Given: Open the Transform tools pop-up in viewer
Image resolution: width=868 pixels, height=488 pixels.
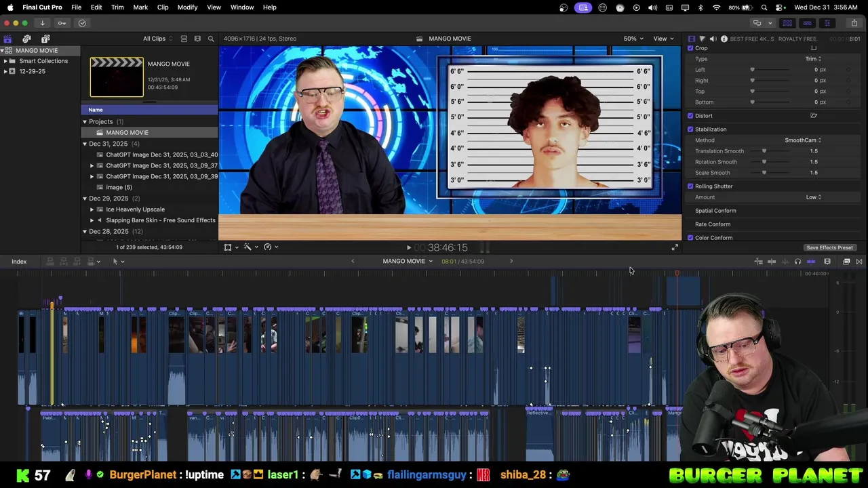Looking at the screenshot, I should [x=231, y=247].
